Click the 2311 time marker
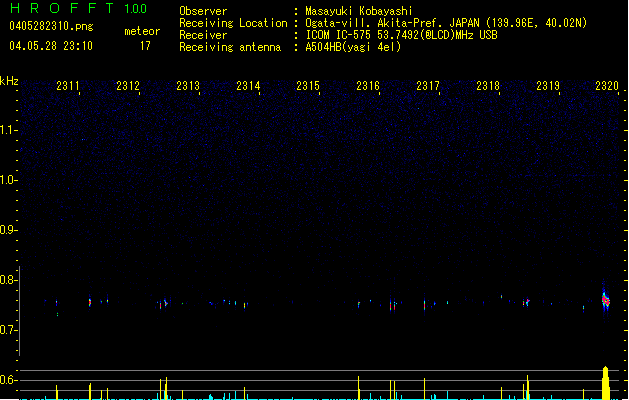The height and width of the screenshot is (400, 629). [68, 86]
